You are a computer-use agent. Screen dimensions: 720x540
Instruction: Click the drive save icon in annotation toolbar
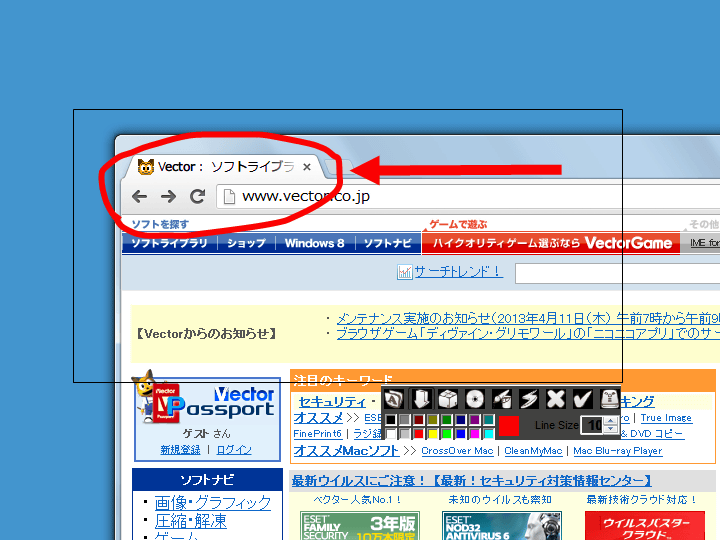609,399
